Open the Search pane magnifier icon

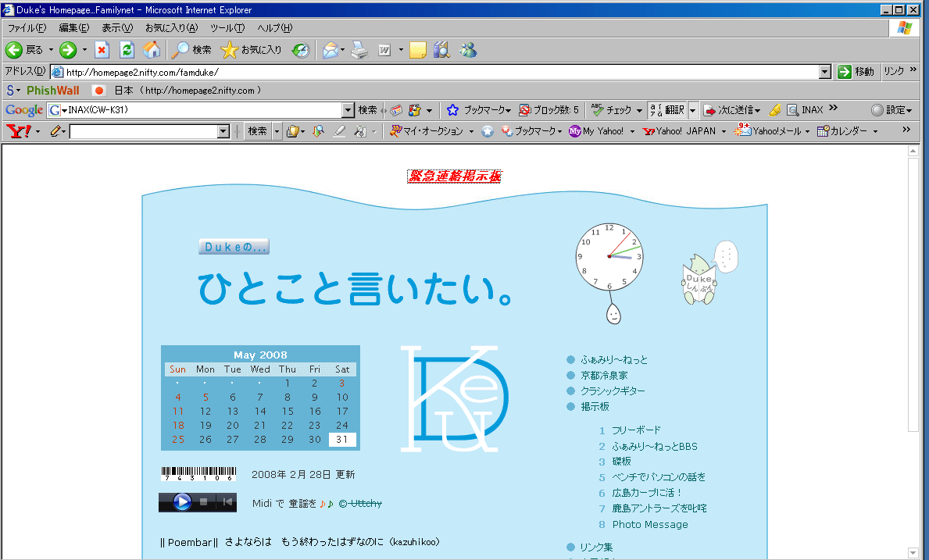click(180, 50)
